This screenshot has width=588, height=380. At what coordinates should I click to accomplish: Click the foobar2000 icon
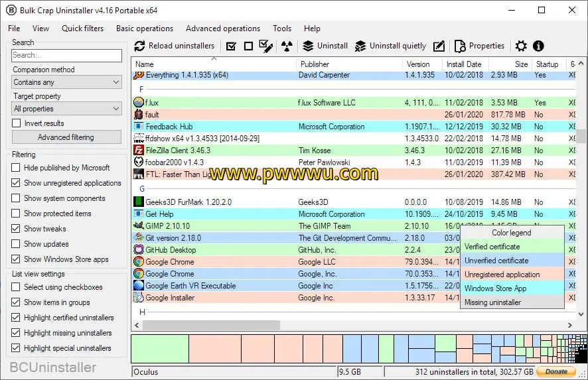coord(139,162)
